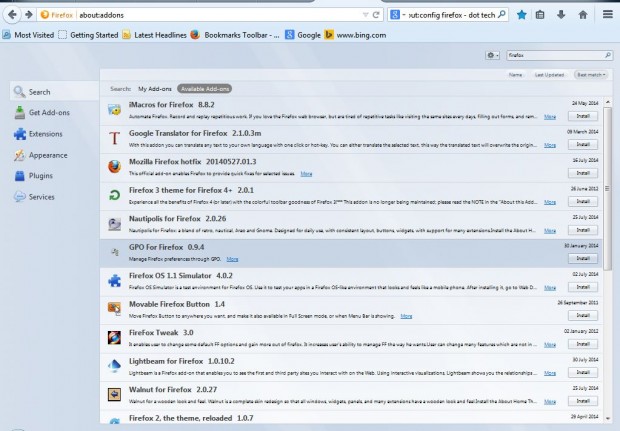Install iMacros for Firefox
Image resolution: width=620 pixels, height=431 pixels.
(x=583, y=116)
